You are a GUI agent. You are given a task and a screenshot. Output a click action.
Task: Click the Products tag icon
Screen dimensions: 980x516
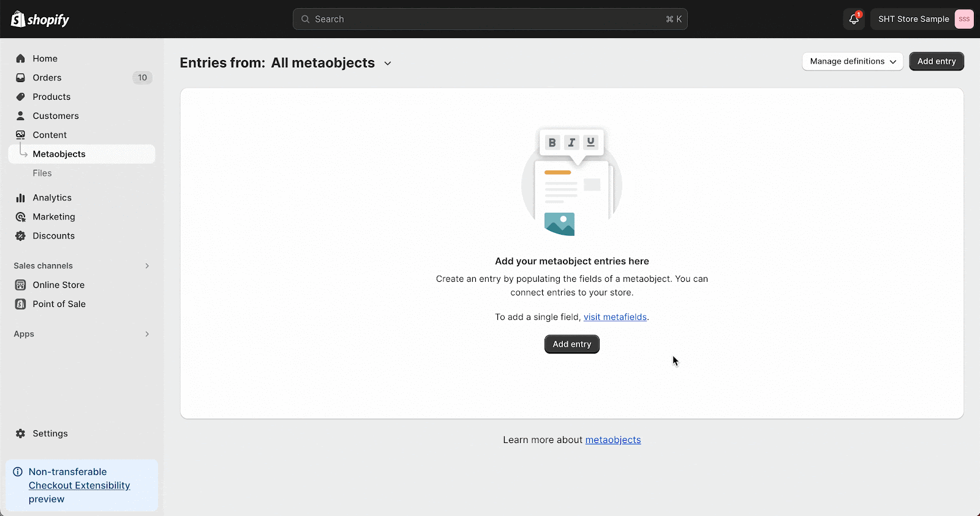[x=20, y=97]
